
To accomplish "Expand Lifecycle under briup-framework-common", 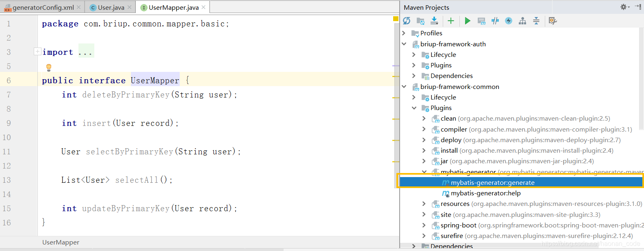I will tap(414, 97).
